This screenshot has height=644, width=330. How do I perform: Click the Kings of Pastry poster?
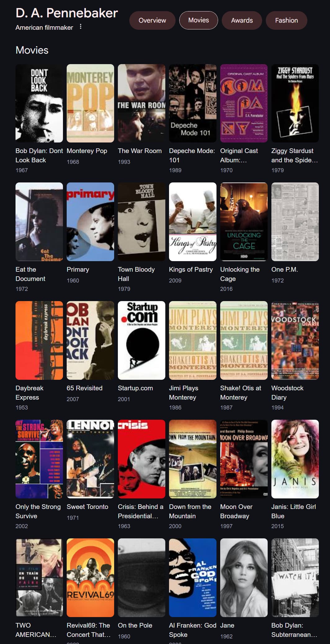193,222
